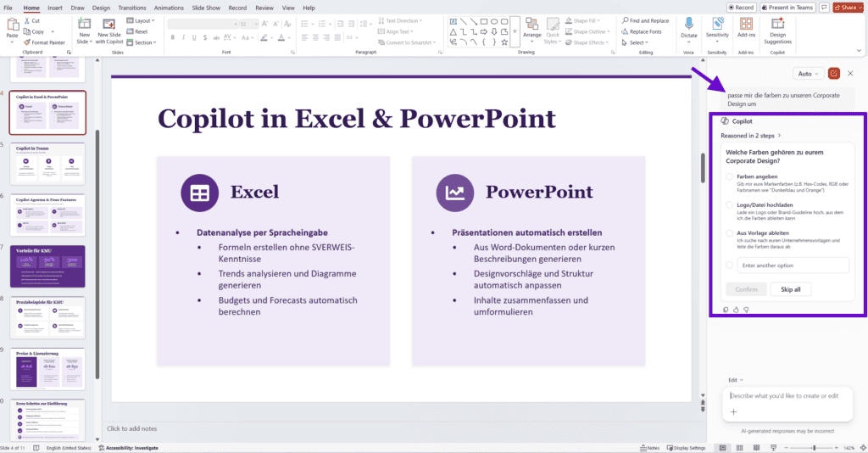The image size is (868, 453).
Task: Select the star shape in shapes gallery
Action: pyautogui.click(x=504, y=42)
